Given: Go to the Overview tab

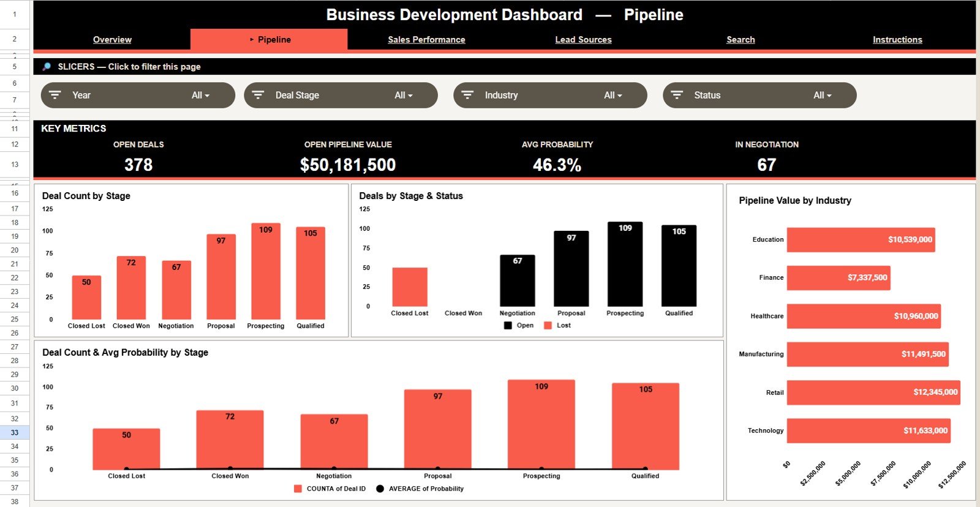Looking at the screenshot, I should tap(112, 39).
